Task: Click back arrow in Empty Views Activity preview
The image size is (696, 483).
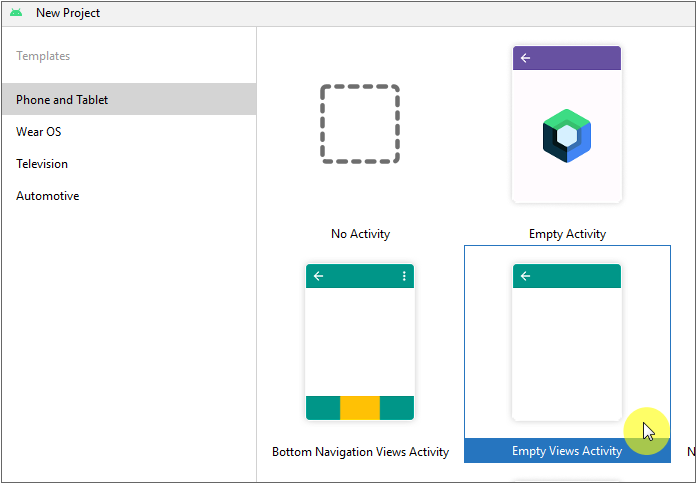Action: [526, 276]
